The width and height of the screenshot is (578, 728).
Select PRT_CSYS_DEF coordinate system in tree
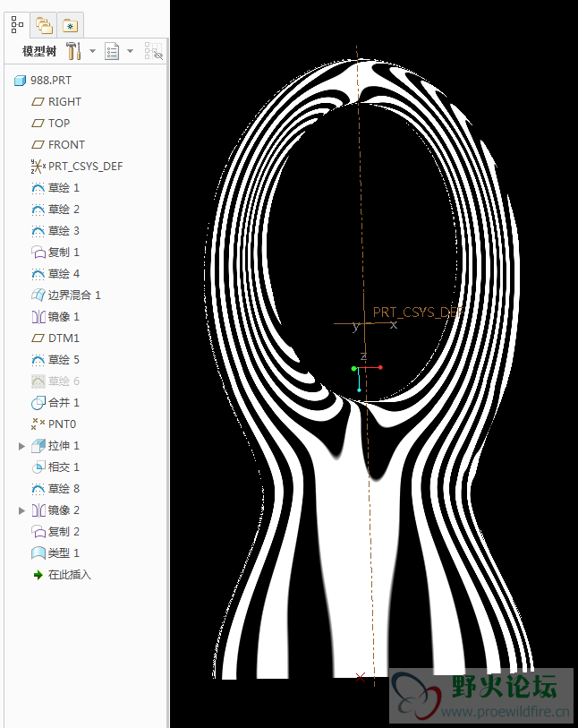(x=77, y=167)
